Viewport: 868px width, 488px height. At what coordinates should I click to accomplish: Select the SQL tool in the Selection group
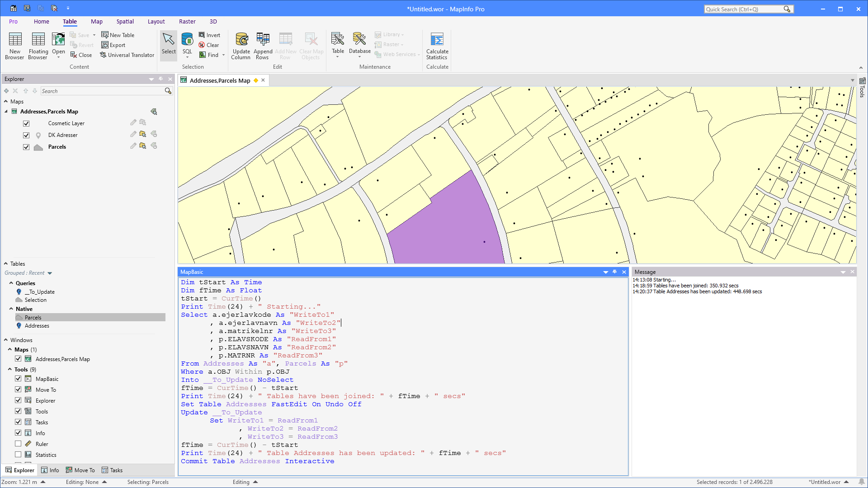[187, 45]
